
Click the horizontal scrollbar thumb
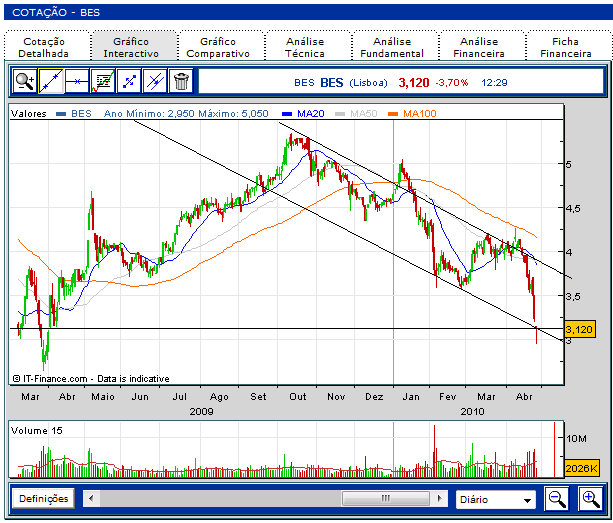coord(385,498)
